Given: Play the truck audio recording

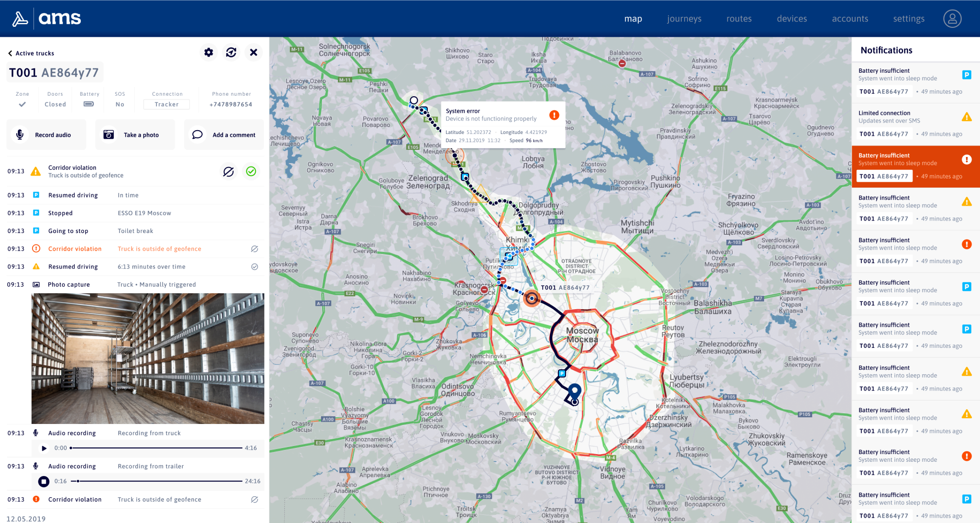Looking at the screenshot, I should click(44, 448).
